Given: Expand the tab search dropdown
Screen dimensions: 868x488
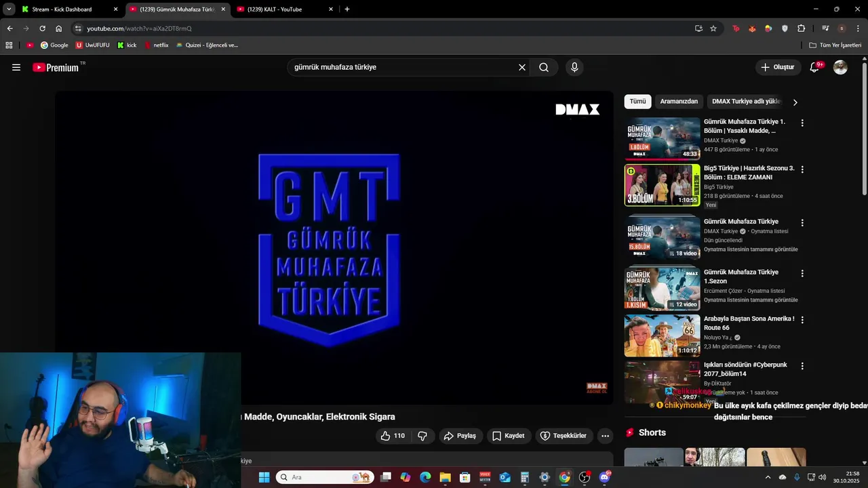Looking at the screenshot, I should click(x=9, y=9).
